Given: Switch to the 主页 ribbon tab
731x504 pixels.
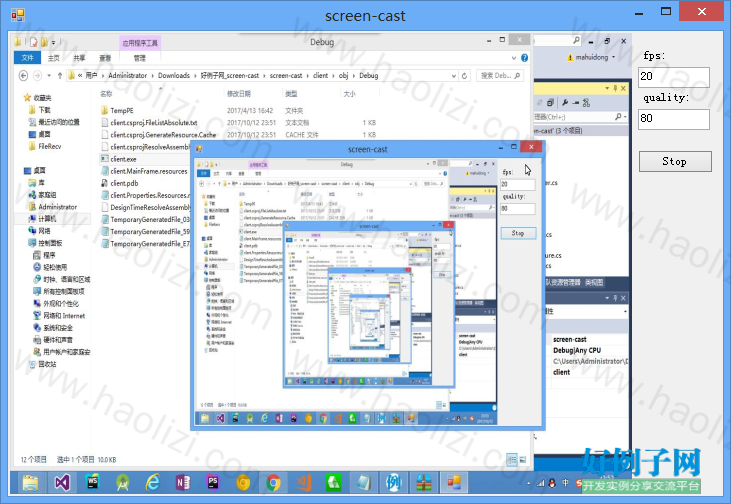Looking at the screenshot, I should [54, 58].
